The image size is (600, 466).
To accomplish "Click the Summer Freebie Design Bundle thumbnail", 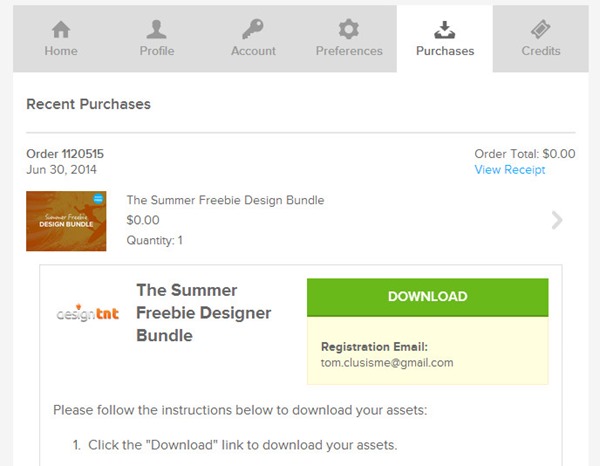I will tap(66, 221).
